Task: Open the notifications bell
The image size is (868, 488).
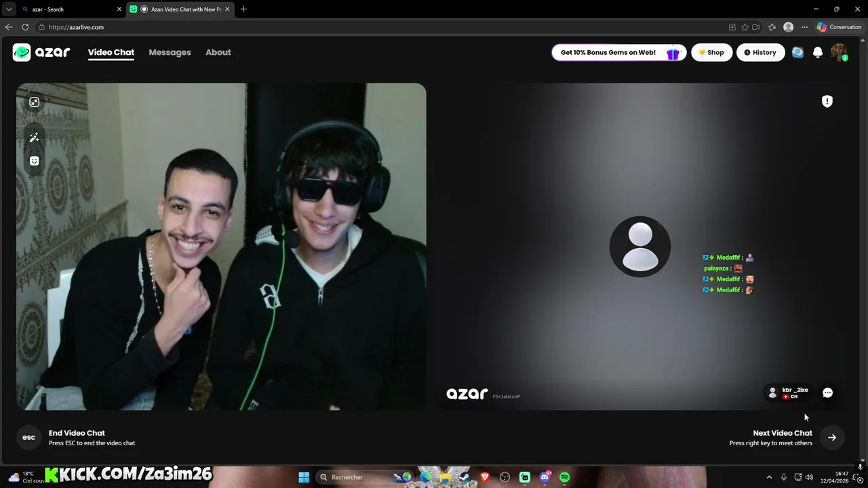Action: (x=818, y=52)
